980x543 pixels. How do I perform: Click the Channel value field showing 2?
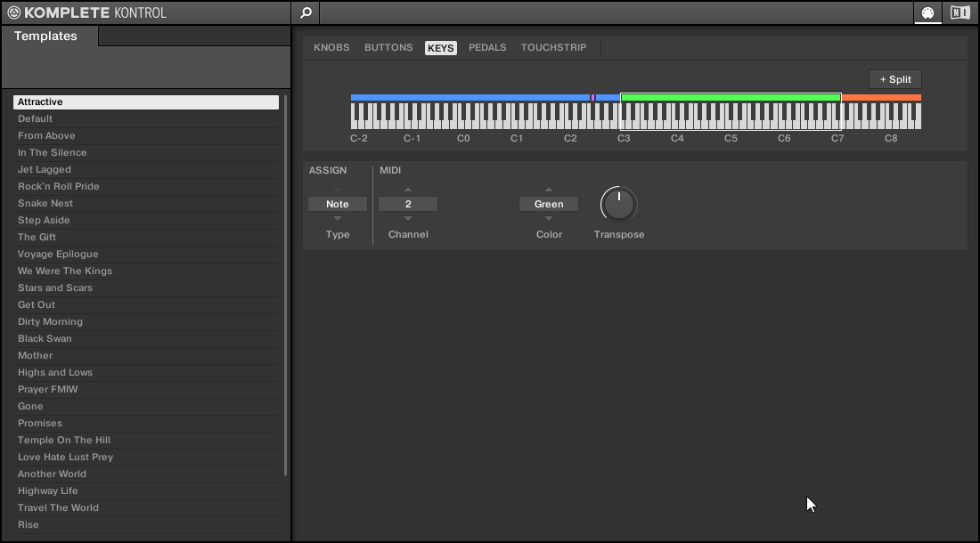408,204
